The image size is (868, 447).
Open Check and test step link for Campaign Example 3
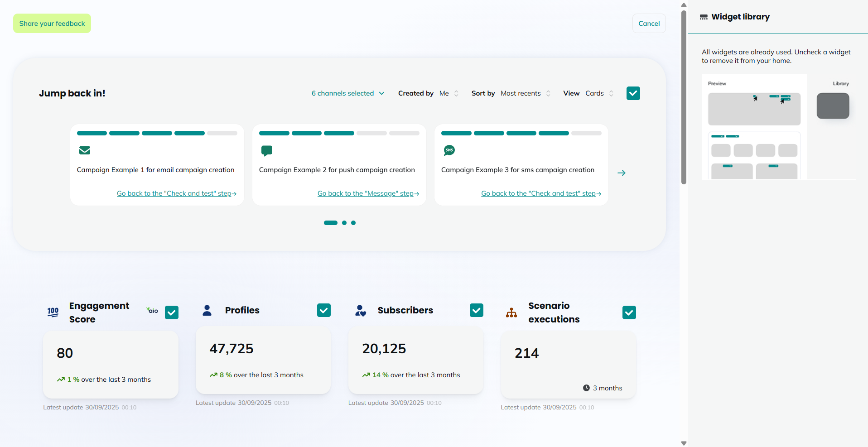(x=541, y=193)
